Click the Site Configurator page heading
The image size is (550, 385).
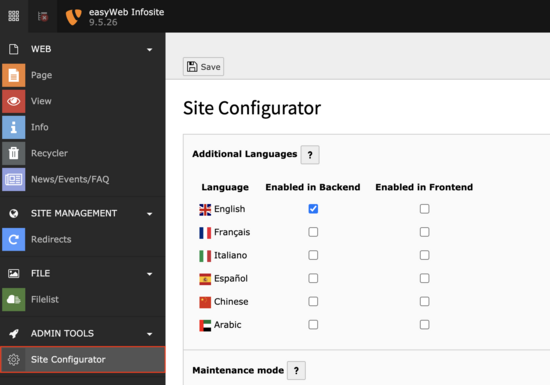tap(252, 108)
